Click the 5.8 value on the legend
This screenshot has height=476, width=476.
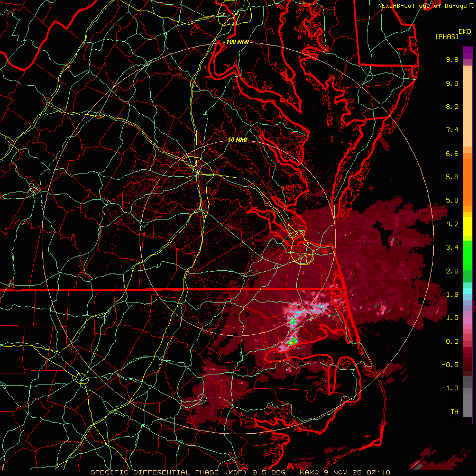pos(452,177)
